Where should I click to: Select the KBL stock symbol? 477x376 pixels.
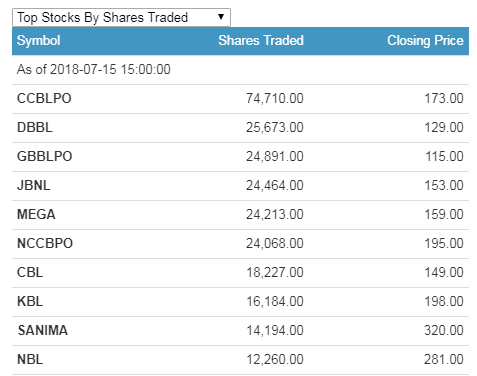point(30,302)
